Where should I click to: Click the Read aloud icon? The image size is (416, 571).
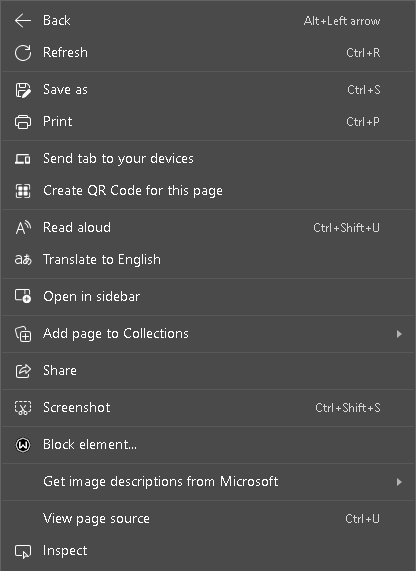23,228
